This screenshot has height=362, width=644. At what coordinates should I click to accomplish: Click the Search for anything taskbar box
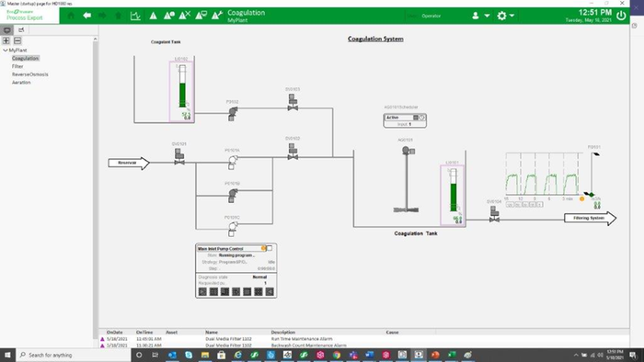(74, 355)
